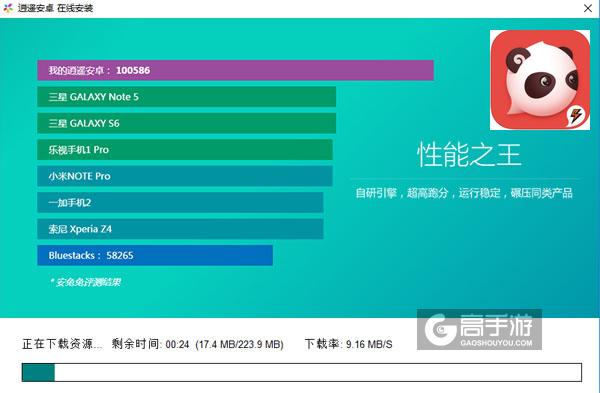Click the 逍遥安卓 在线安装 window title
This screenshot has width=600, height=393.
click(55, 8)
